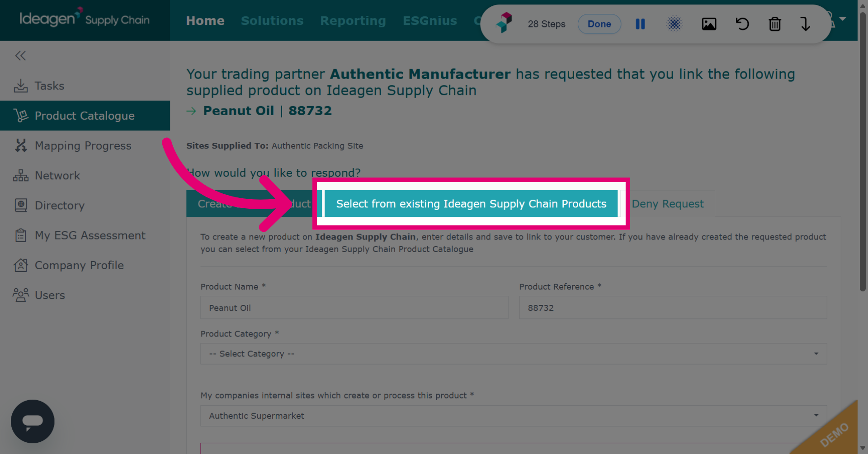Viewport: 868px width, 454px height.
Task: Collapse the sidebar with double chevron
Action: click(20, 56)
